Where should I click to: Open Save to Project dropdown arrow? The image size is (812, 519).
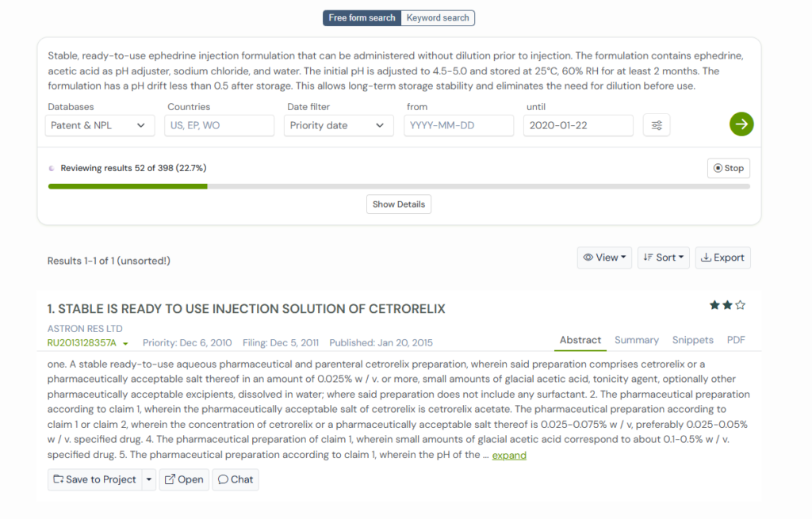pos(149,479)
